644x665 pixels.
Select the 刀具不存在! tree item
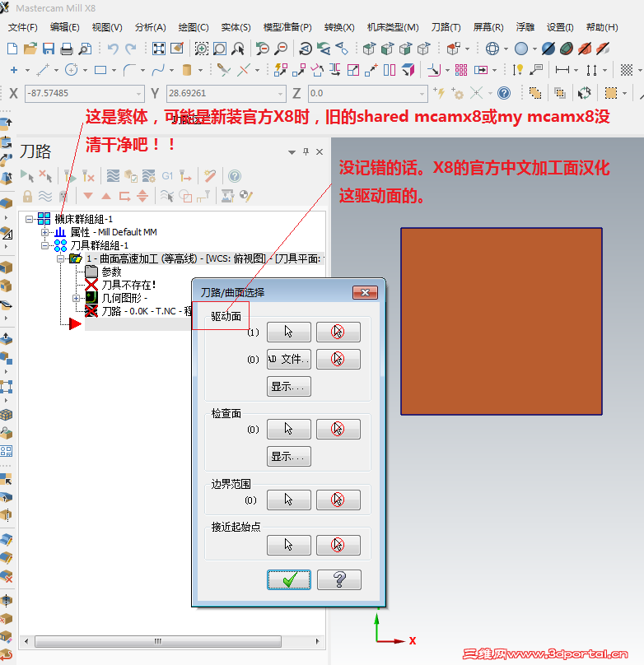click(128, 285)
